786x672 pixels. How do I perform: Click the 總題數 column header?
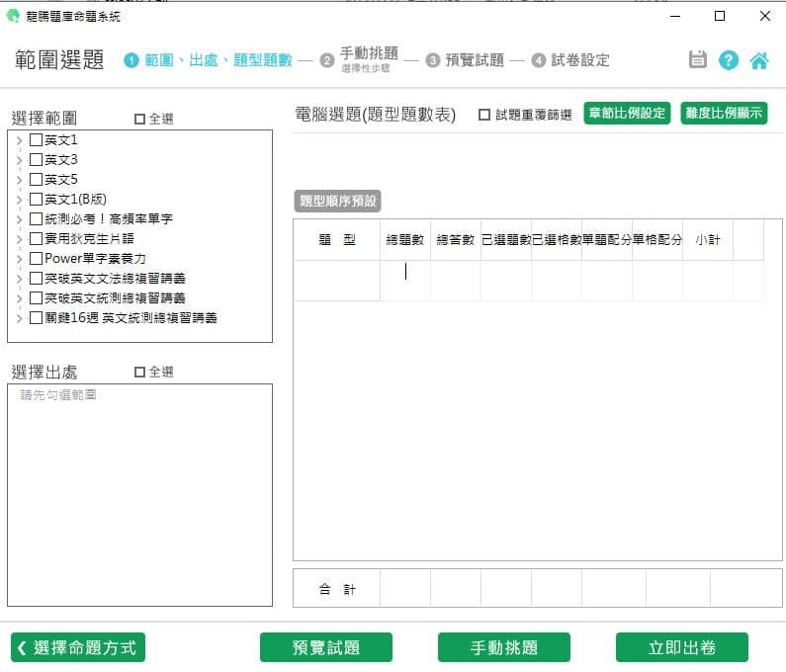[x=405, y=240]
